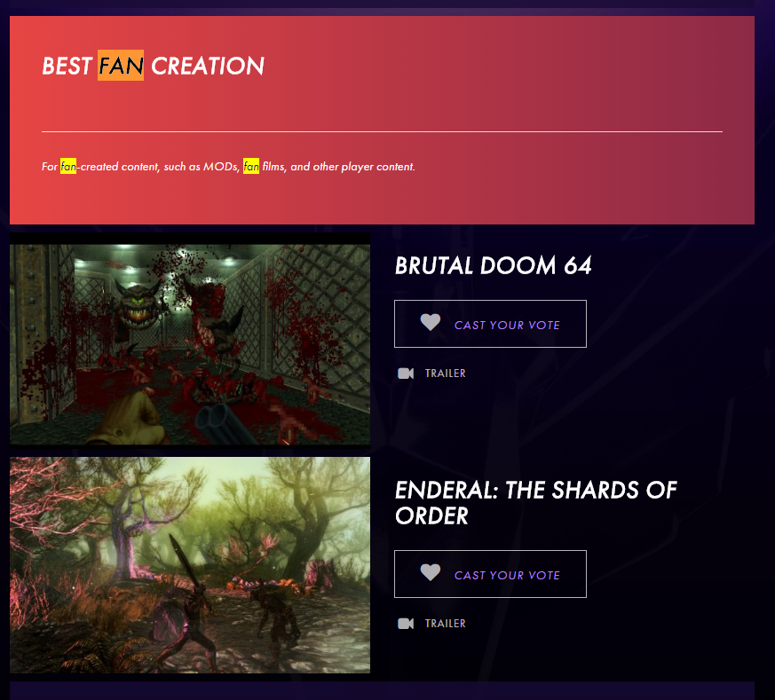Image resolution: width=775 pixels, height=700 pixels.
Task: Click the orange highlighted FAN in the heading
Action: point(121,65)
